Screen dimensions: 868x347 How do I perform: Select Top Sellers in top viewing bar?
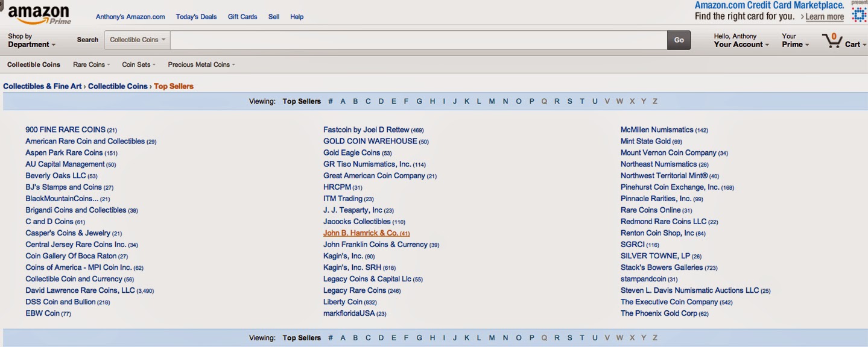[302, 101]
